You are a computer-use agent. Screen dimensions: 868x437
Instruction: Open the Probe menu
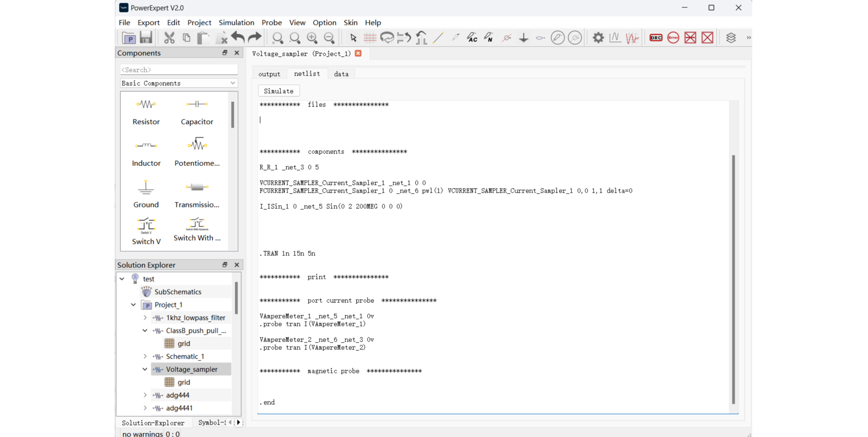[272, 23]
